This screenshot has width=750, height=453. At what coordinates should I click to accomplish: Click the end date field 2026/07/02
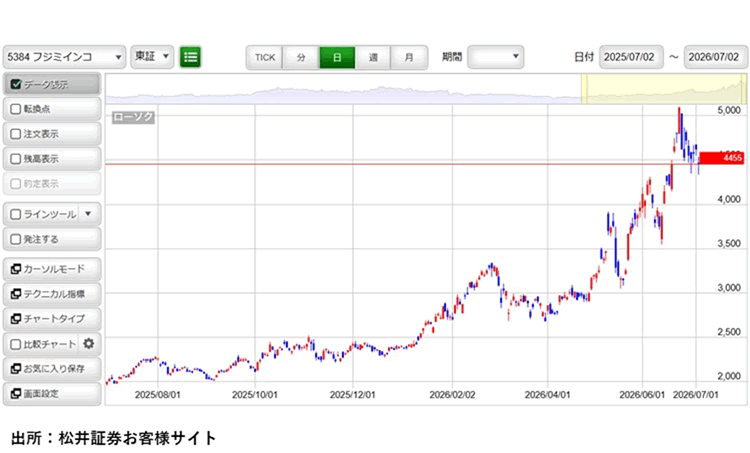[x=716, y=57]
